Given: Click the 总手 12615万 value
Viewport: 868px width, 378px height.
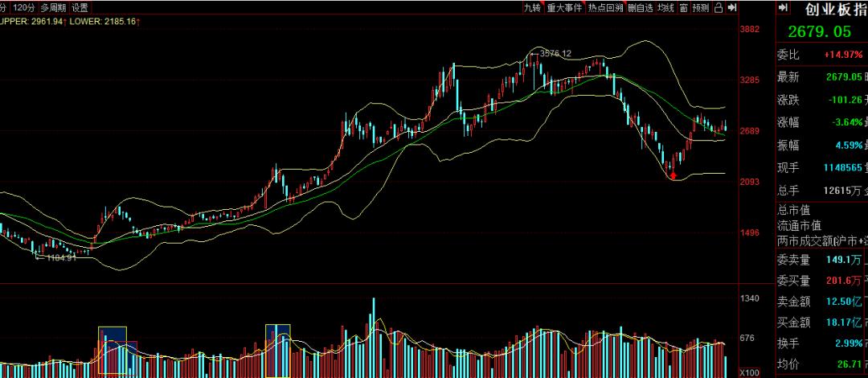Looking at the screenshot, I should 842,191.
